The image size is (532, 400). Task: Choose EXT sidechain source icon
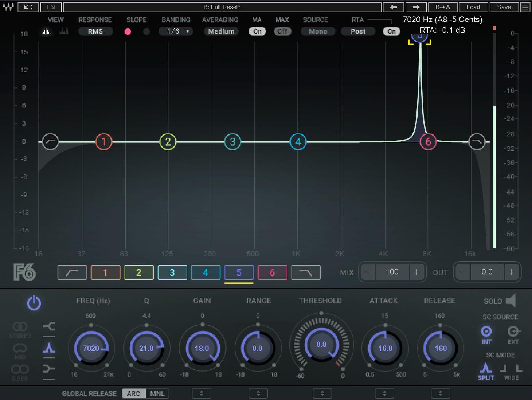coord(513,331)
